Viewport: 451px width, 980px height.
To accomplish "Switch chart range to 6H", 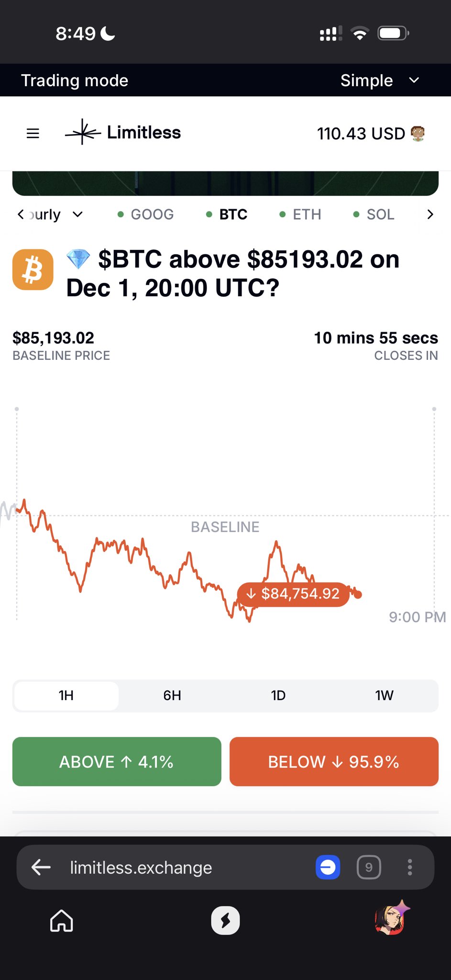I will pos(172,695).
